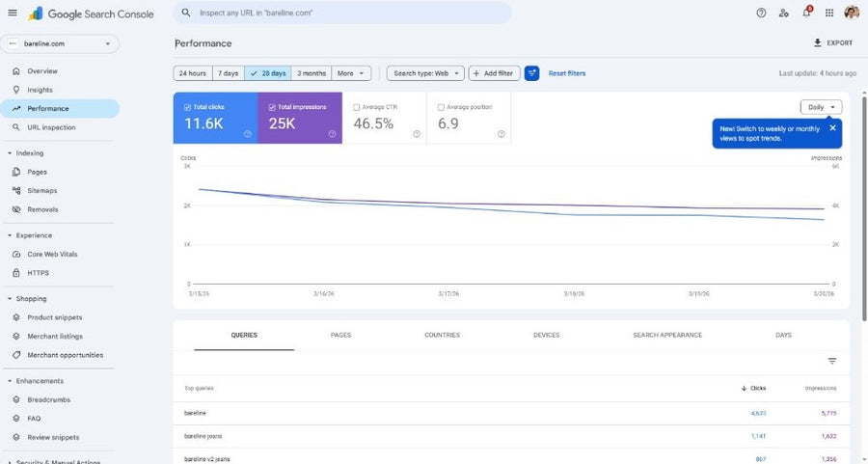
Task: Open the help question-mark icon
Action: click(x=761, y=13)
